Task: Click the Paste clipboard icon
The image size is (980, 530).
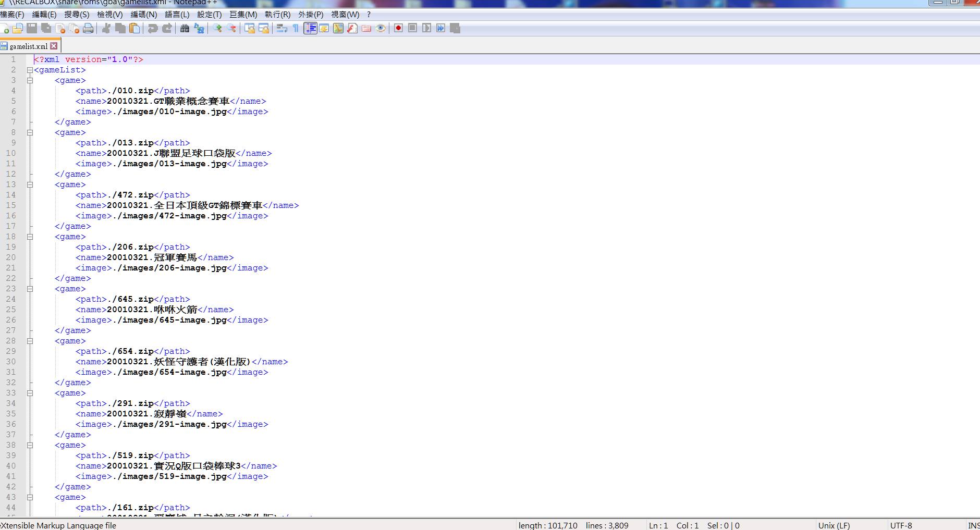Action: [x=134, y=28]
